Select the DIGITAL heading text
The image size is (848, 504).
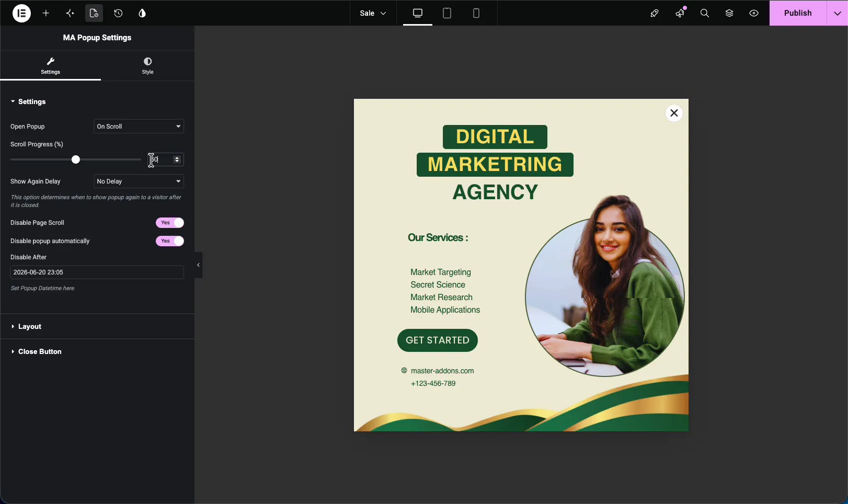pyautogui.click(x=495, y=137)
